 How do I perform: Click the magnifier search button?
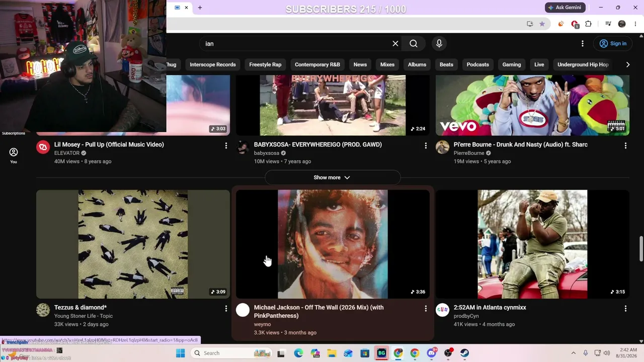414,44
